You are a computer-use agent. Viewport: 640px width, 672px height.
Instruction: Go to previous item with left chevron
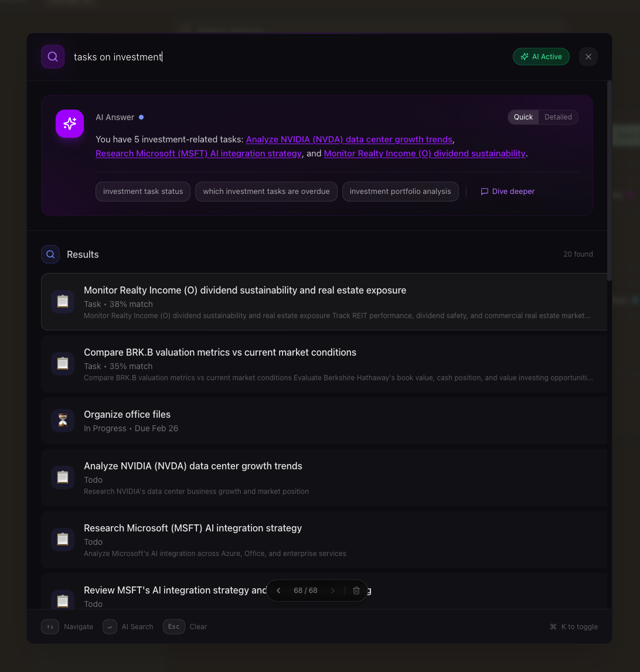(278, 591)
